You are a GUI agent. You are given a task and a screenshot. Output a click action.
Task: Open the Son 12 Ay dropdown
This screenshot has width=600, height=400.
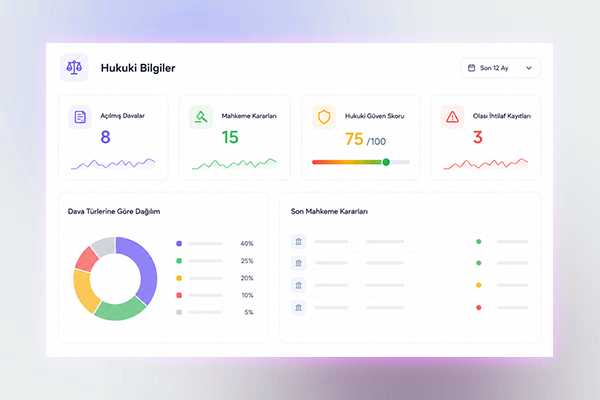click(x=500, y=68)
